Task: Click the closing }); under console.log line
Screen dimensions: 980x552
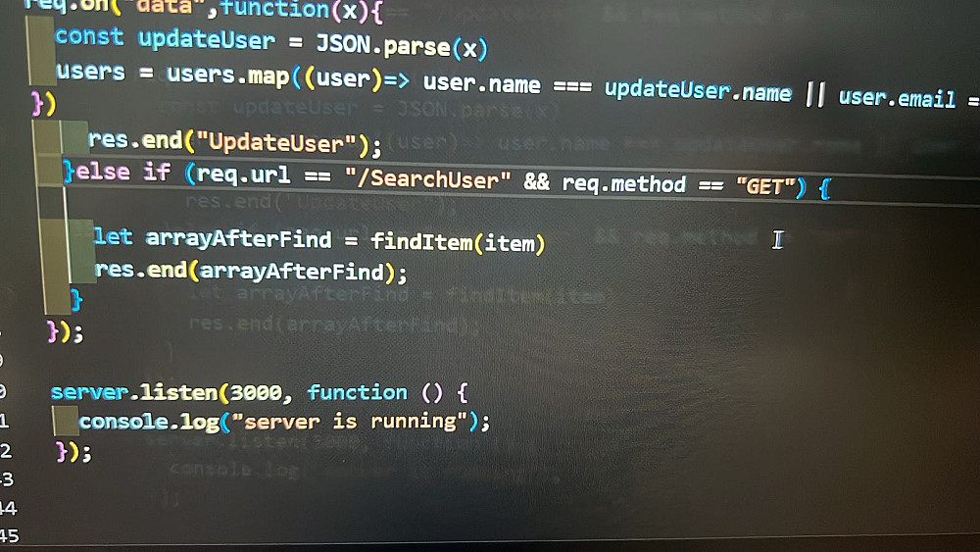Action: click(73, 451)
